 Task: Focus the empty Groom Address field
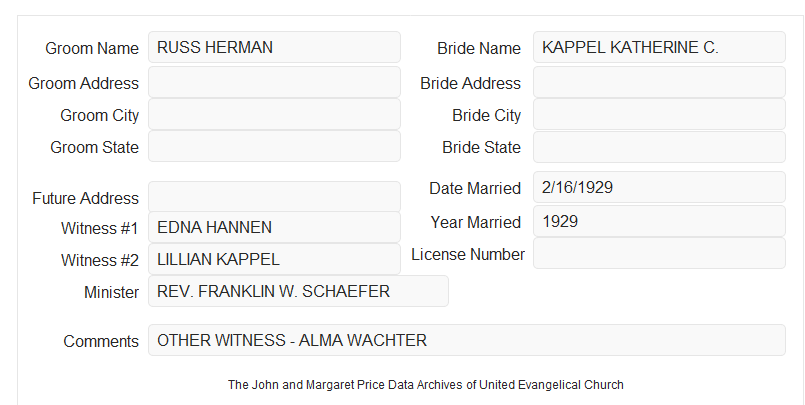(x=274, y=82)
